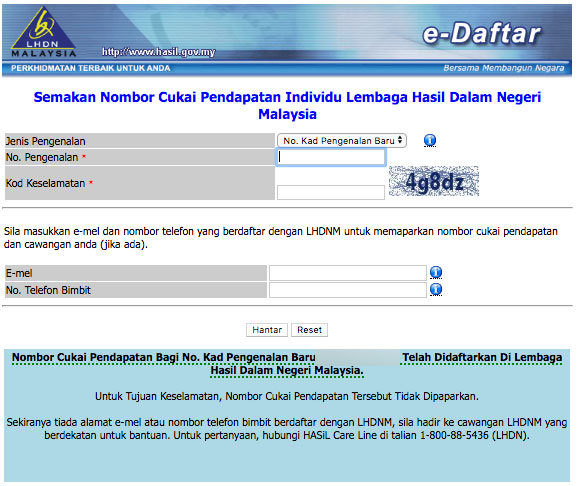This screenshot has height=486, width=577.
Task: Click the LHDN Malaysia triangle logo
Action: pos(43,32)
